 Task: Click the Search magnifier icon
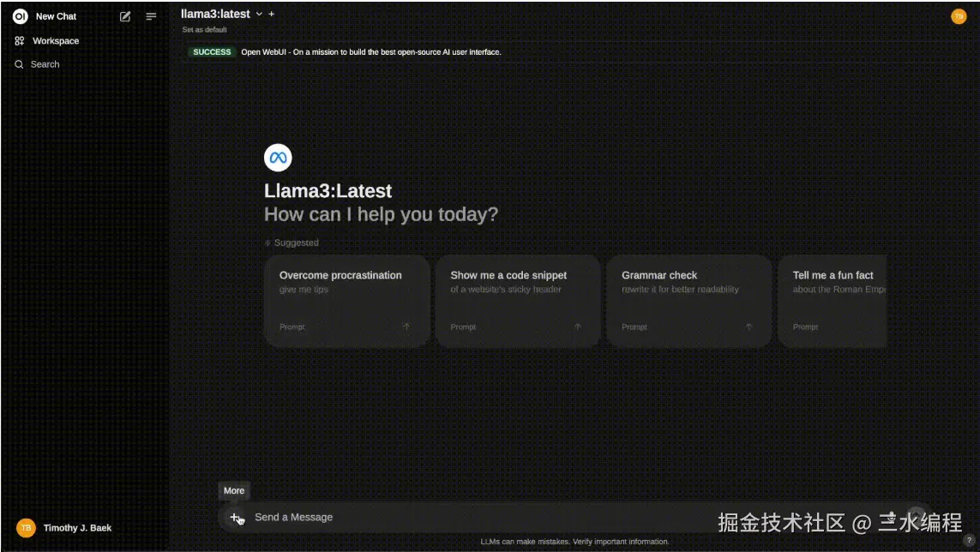[19, 64]
